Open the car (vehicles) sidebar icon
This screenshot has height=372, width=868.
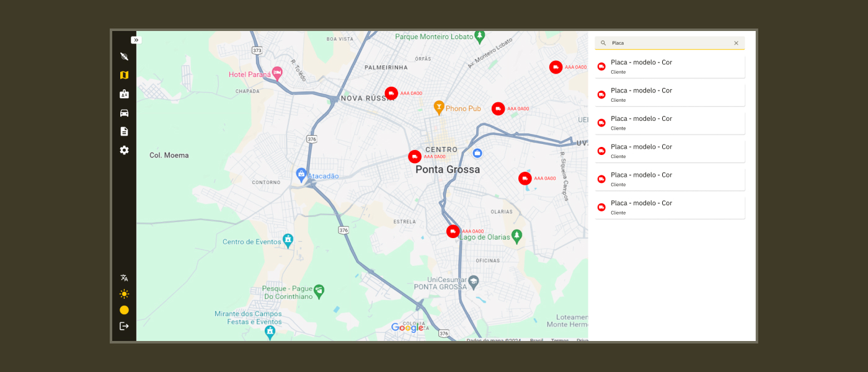(124, 113)
